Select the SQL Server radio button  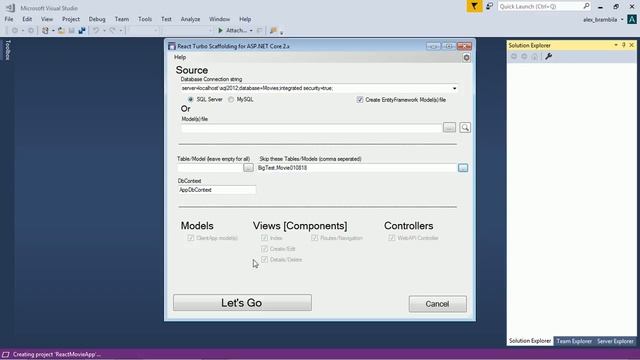click(191, 100)
